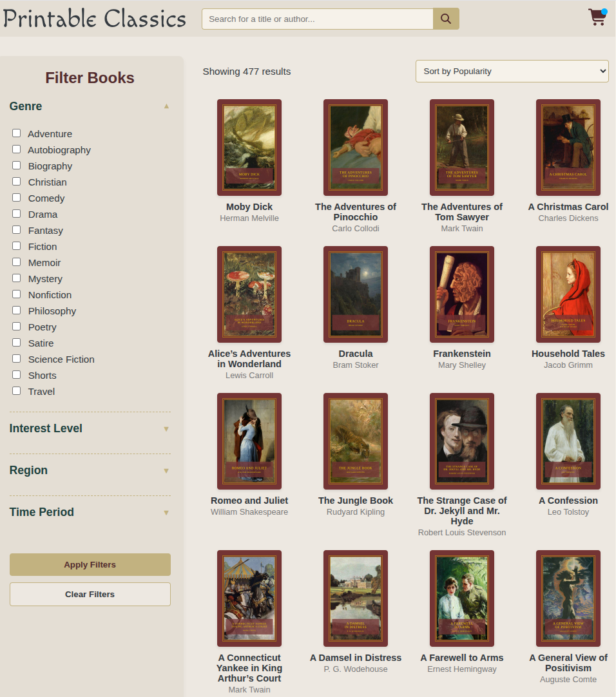Click the title search input field
The height and width of the screenshot is (697, 616).
pos(317,19)
